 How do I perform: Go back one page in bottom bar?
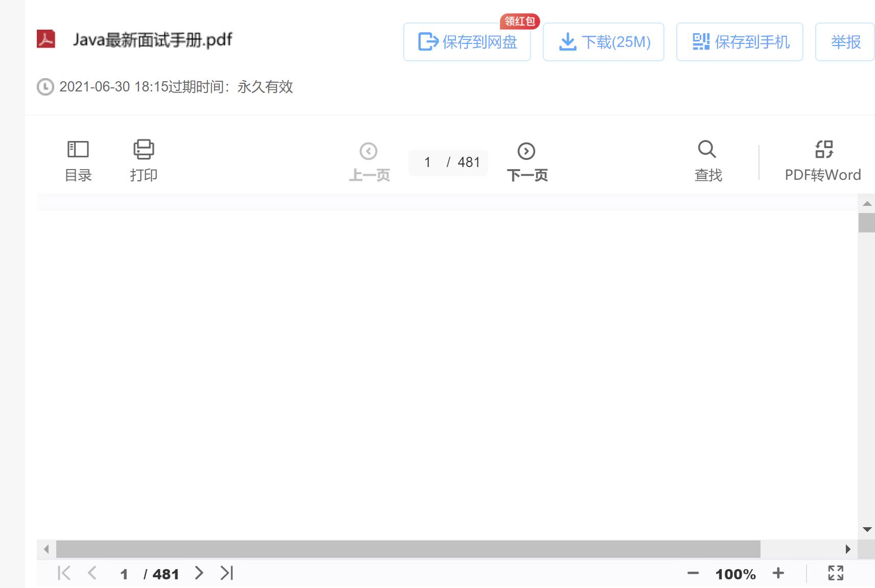(93, 573)
